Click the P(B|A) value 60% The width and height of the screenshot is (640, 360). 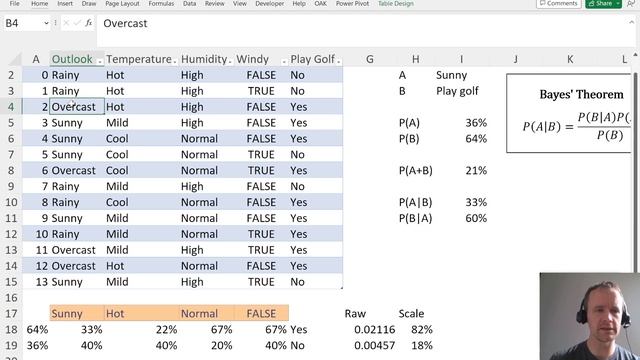[476, 218]
